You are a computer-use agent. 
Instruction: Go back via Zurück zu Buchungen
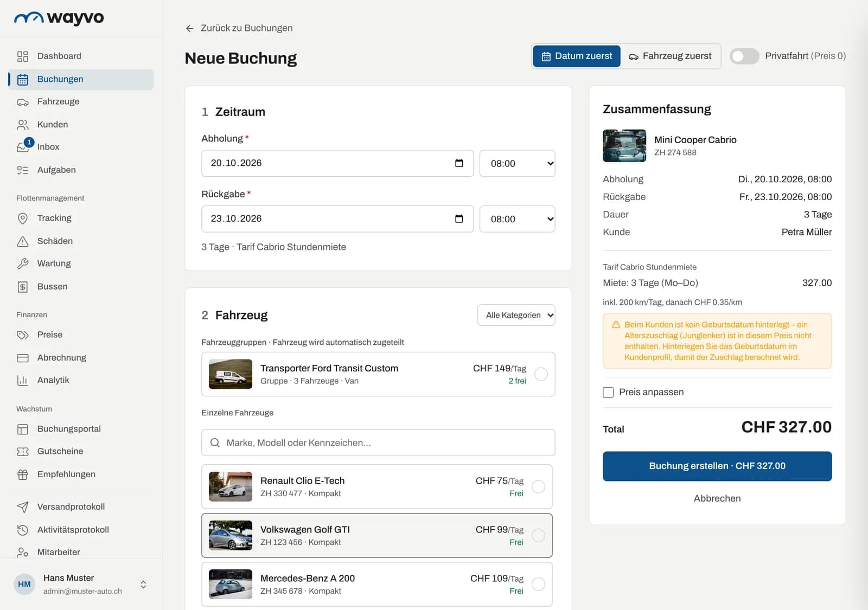coord(239,28)
